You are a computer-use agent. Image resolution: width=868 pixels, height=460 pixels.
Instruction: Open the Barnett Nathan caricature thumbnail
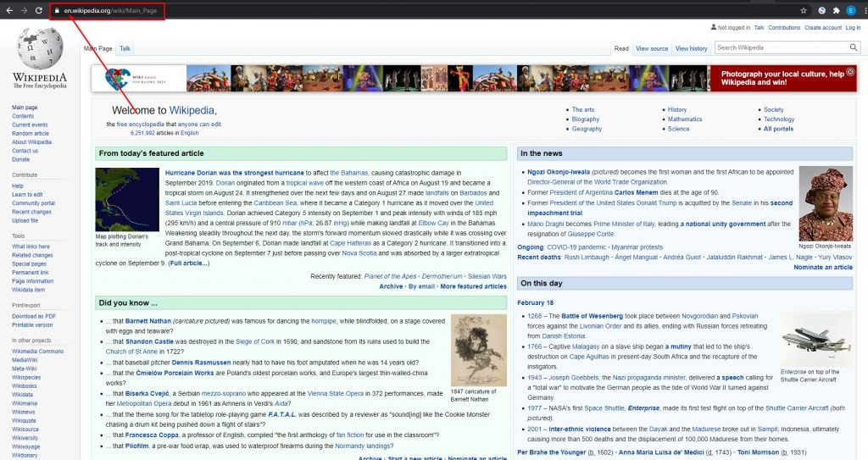pyautogui.click(x=479, y=350)
